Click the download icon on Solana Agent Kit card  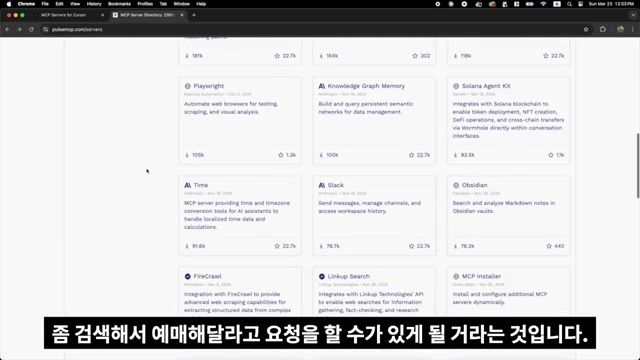coord(456,155)
